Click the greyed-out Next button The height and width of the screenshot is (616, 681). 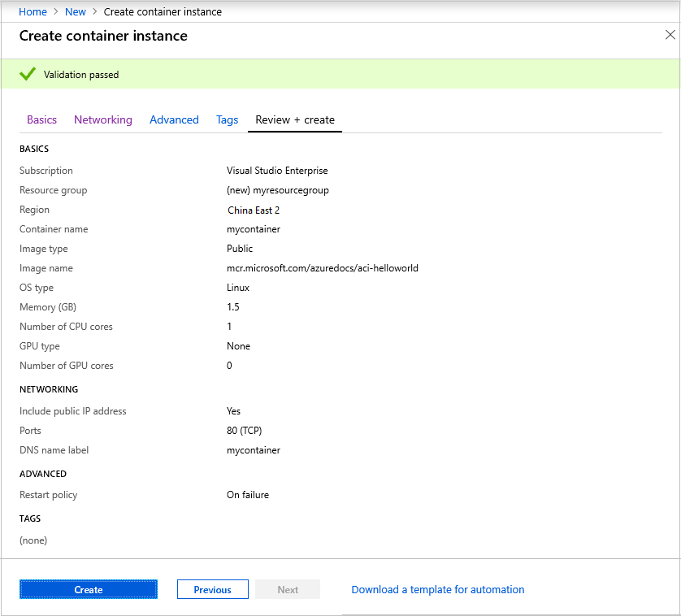(288, 590)
